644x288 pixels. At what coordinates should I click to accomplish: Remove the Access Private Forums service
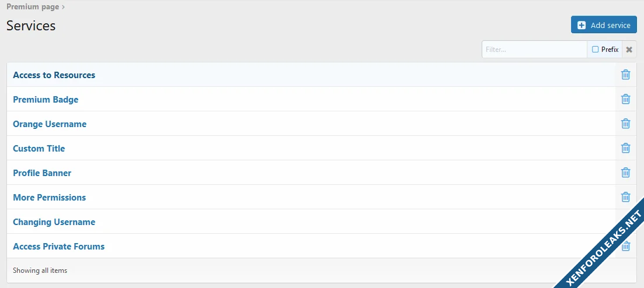coord(626,247)
